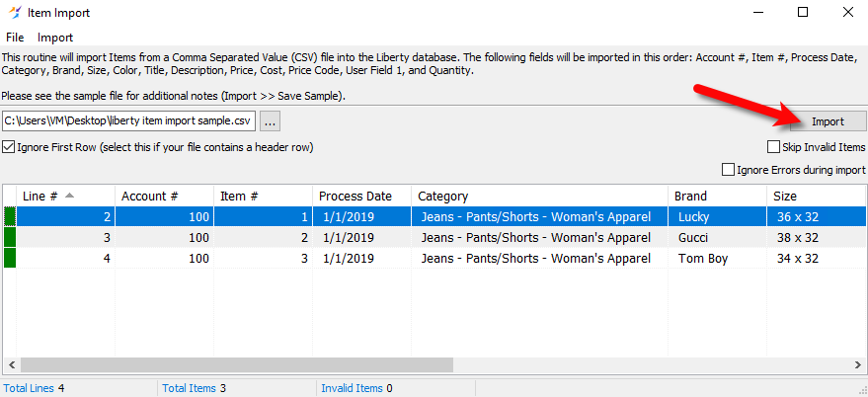Select the Tom Boy brand cell
Image resolution: width=868 pixels, height=397 pixels.
pos(718,259)
